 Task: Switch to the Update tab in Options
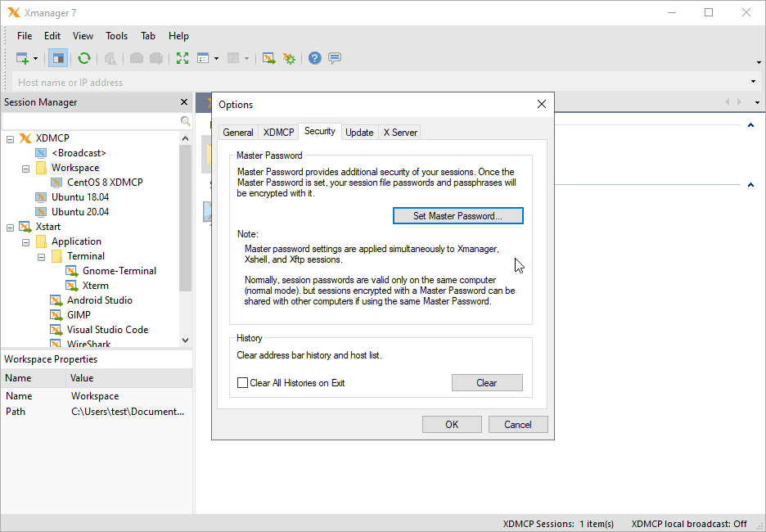(x=359, y=133)
